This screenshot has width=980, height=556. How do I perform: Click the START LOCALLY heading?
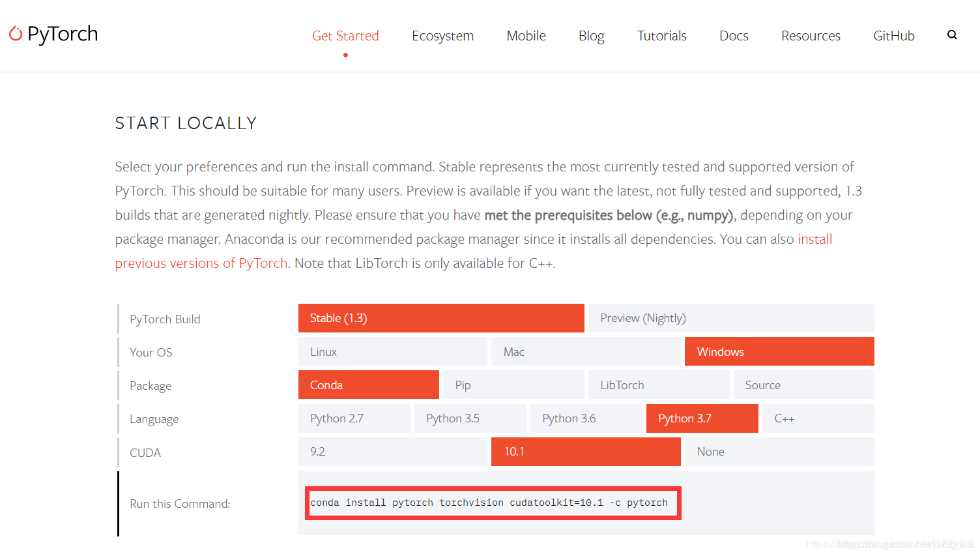(x=186, y=123)
